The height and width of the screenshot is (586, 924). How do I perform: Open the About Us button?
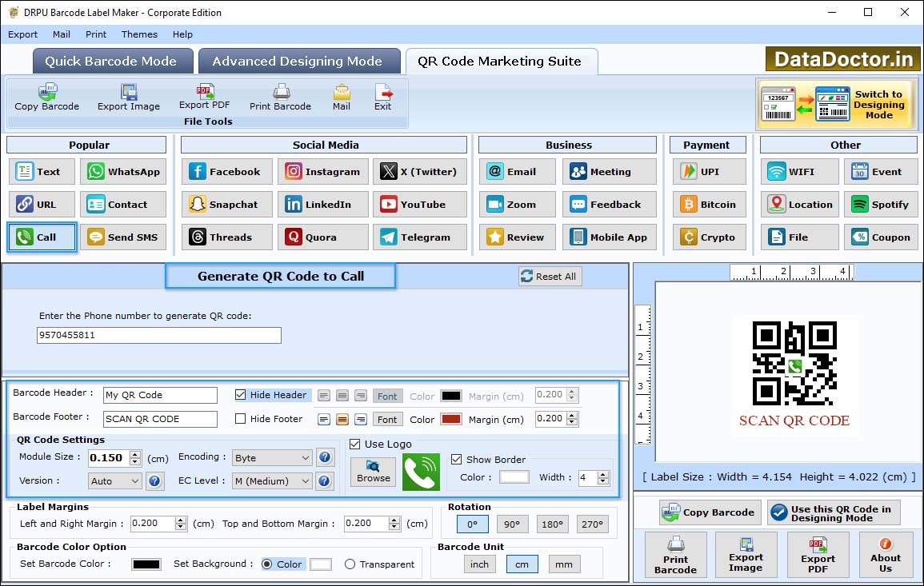885,555
